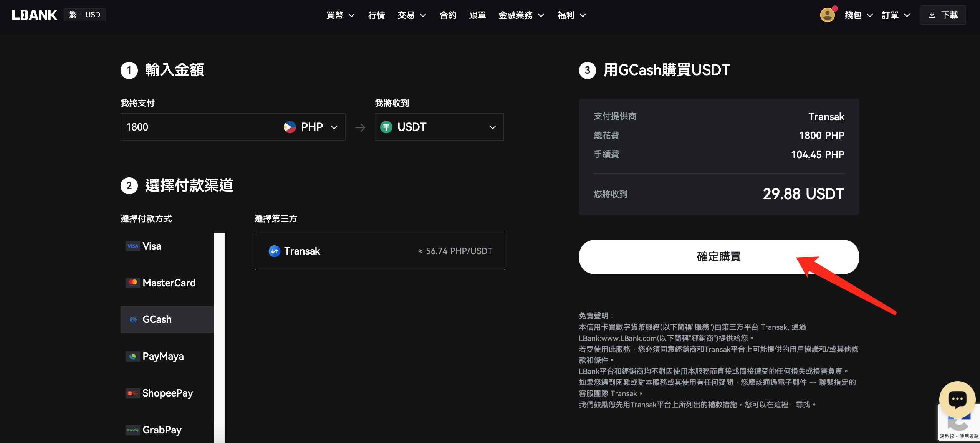980x443 pixels.
Task: Open the reCAPTCHA terms link 使用条款
Action: (x=969, y=436)
